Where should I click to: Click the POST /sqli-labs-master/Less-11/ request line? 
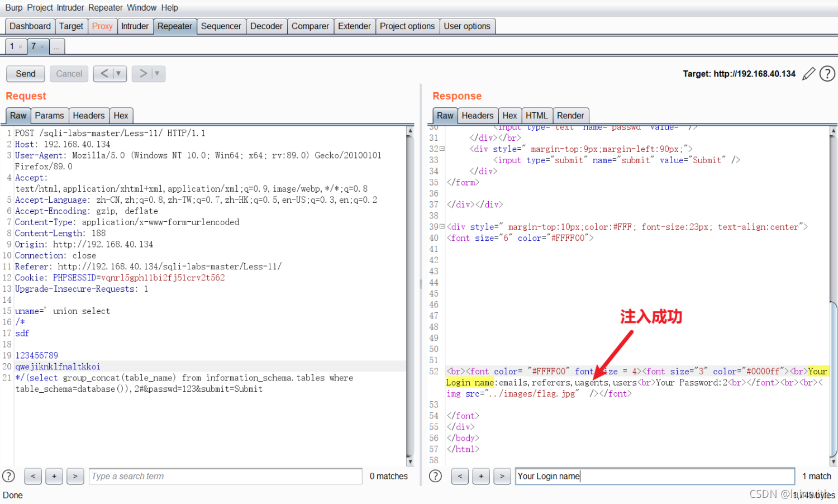[110, 133]
